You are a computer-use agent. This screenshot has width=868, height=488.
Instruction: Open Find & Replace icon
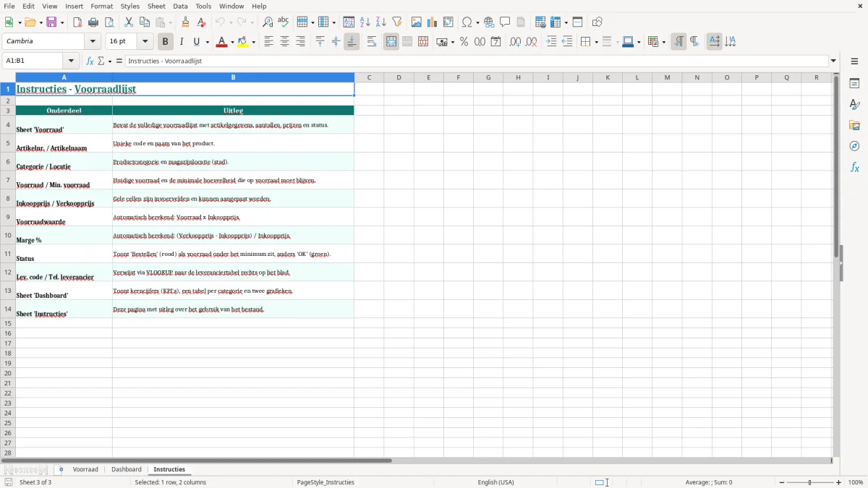point(268,22)
